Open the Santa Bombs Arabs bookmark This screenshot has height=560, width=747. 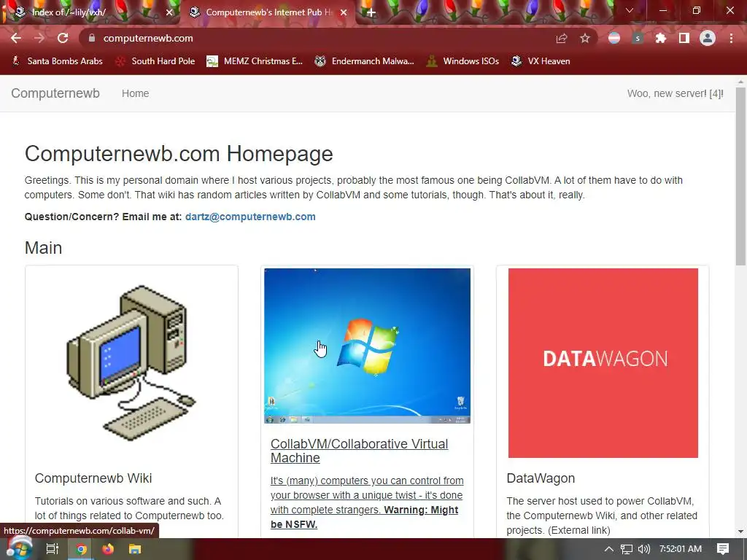(57, 61)
